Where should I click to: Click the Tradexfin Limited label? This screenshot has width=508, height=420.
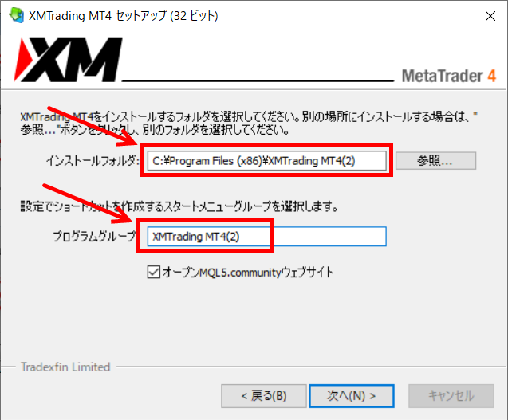click(x=65, y=367)
